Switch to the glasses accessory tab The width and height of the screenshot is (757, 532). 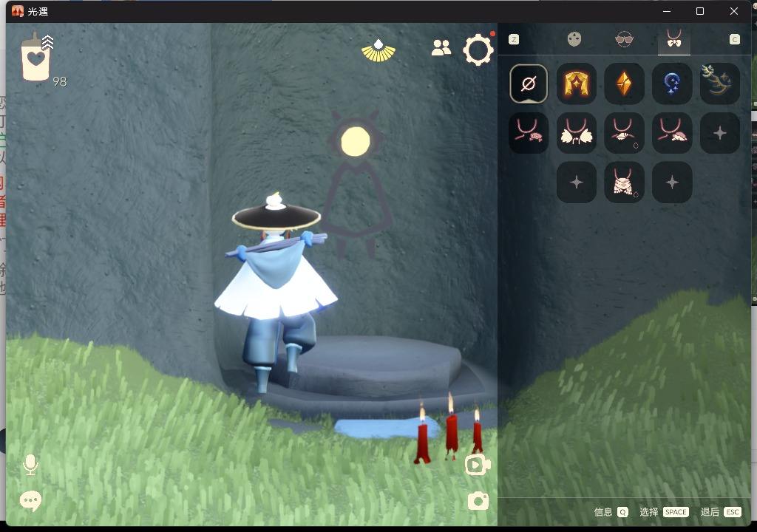[x=624, y=39]
